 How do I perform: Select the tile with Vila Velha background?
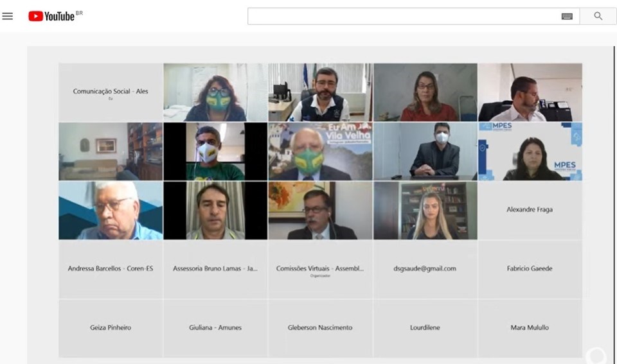(x=320, y=152)
